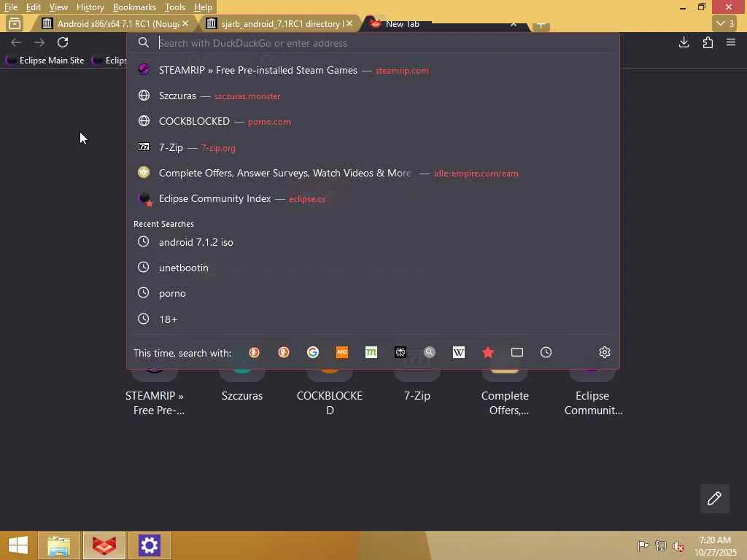Search this time with Google
Screen dimensions: 747x560
click(312, 352)
